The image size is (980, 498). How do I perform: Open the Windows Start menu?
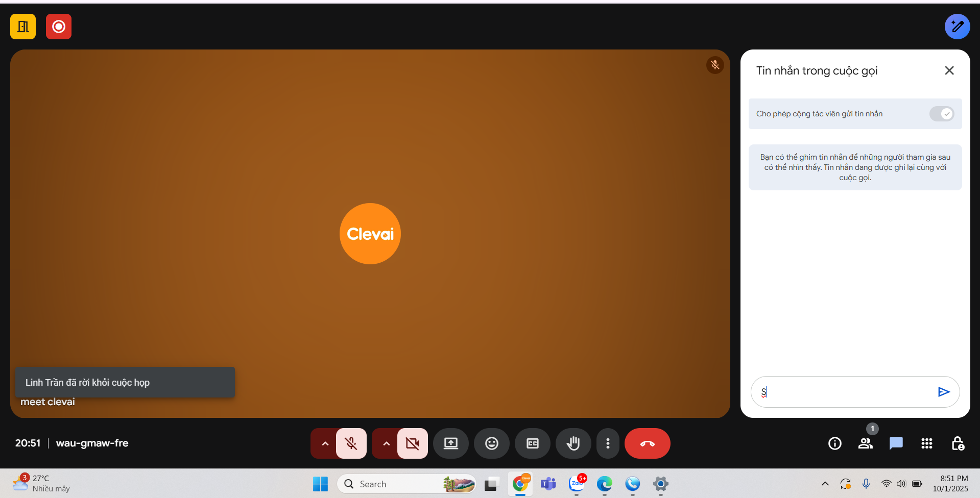320,484
